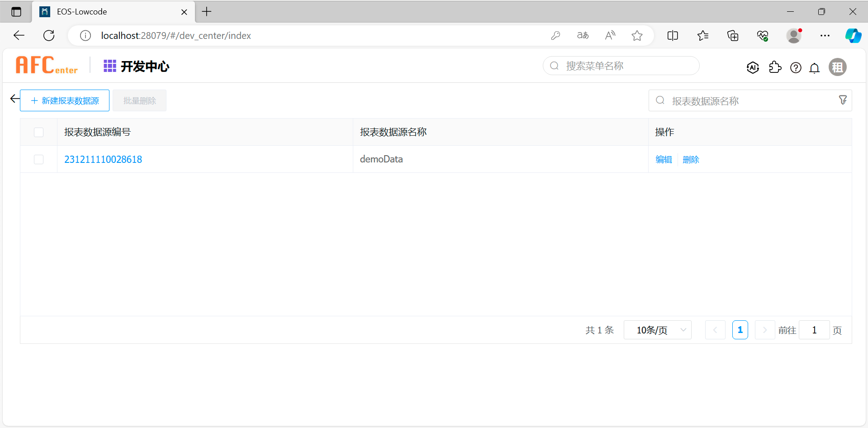Check the row checkbox for 231211110028618
Image resolution: width=868 pixels, height=428 pixels.
pos(39,159)
